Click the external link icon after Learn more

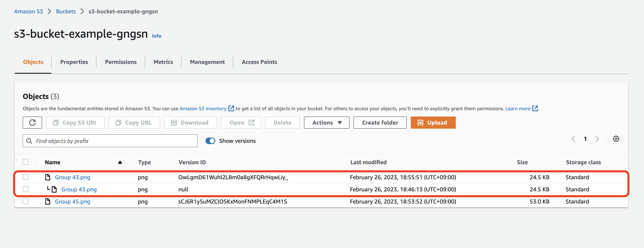[535, 108]
